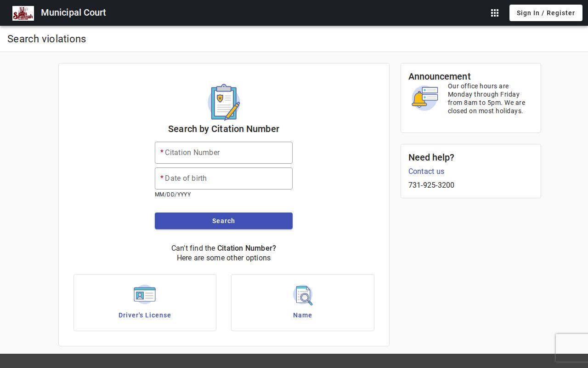Image resolution: width=588 pixels, height=368 pixels.
Task: Click the reCAPTCHA badge
Action: coord(572,348)
